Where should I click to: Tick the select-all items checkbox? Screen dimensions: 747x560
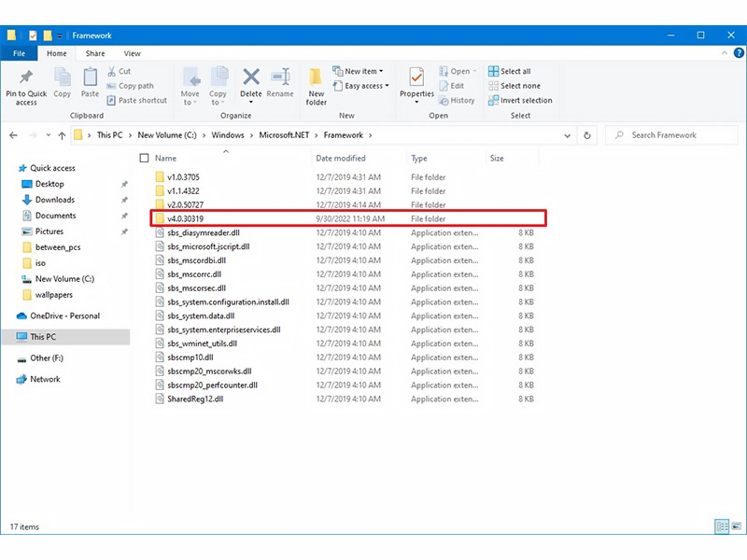coord(144,158)
